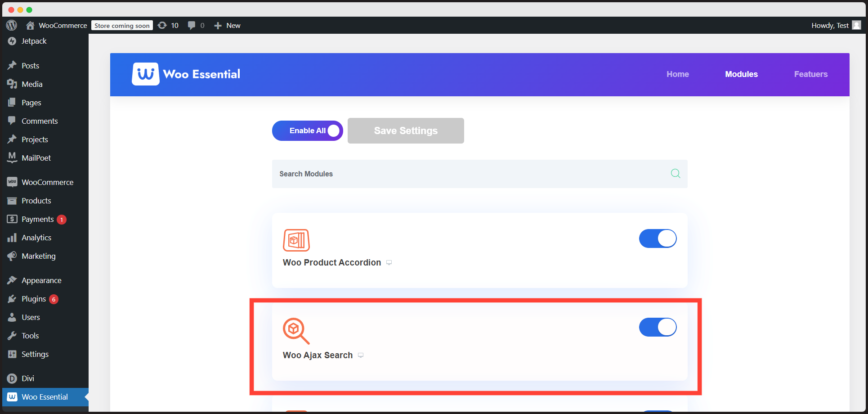Open the Woo Essential sidebar menu
868x414 pixels.
[x=45, y=397]
